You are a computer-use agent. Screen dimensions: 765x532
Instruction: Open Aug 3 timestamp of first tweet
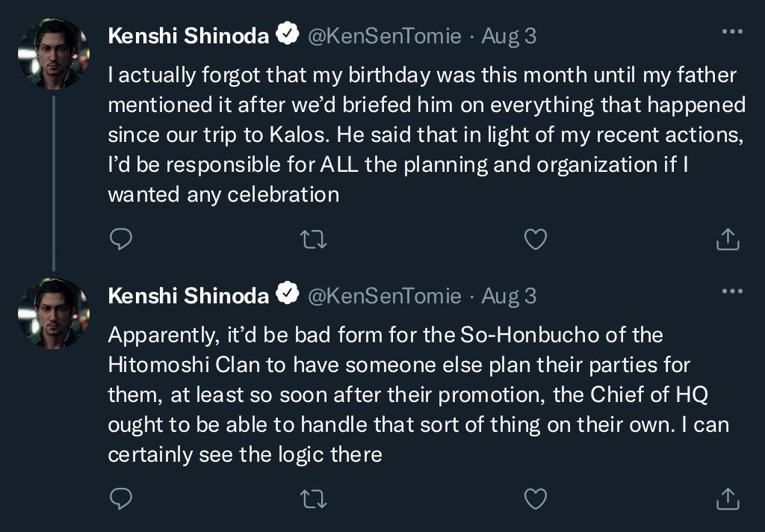pos(509,36)
